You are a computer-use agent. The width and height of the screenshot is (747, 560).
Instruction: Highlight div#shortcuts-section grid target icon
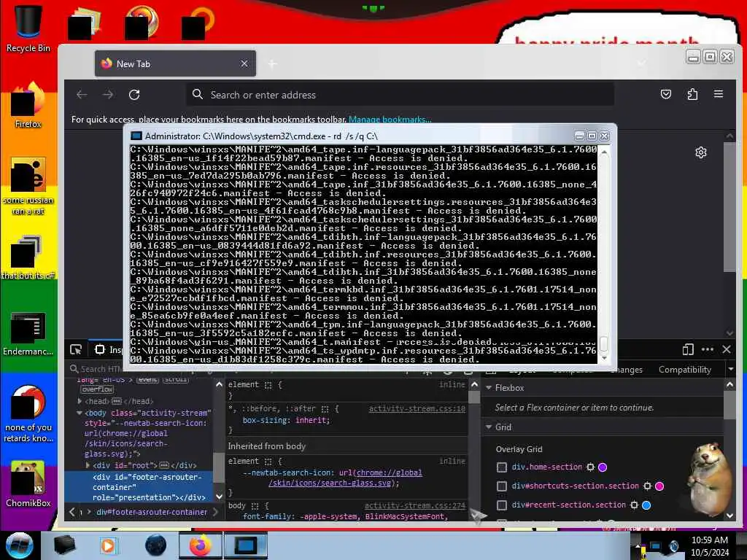pyautogui.click(x=648, y=486)
